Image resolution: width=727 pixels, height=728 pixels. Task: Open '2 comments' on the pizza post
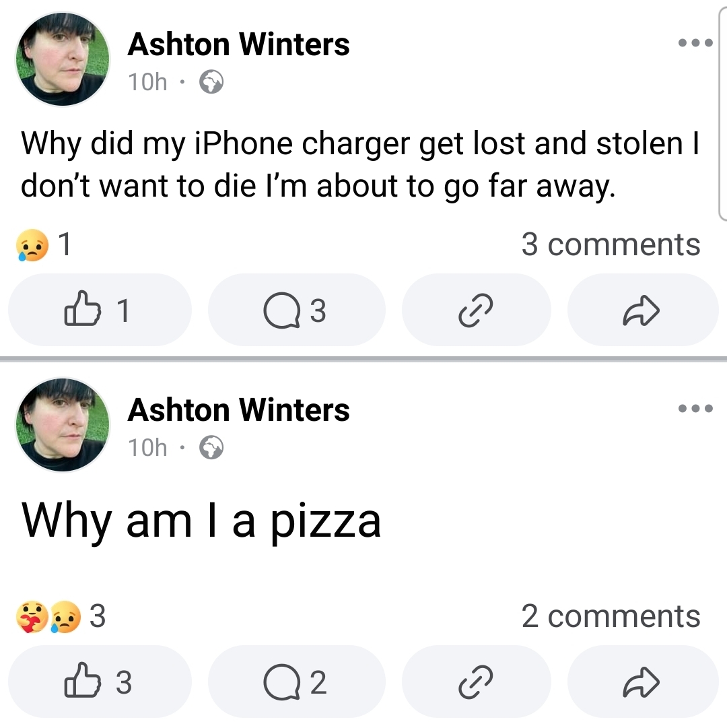click(611, 616)
